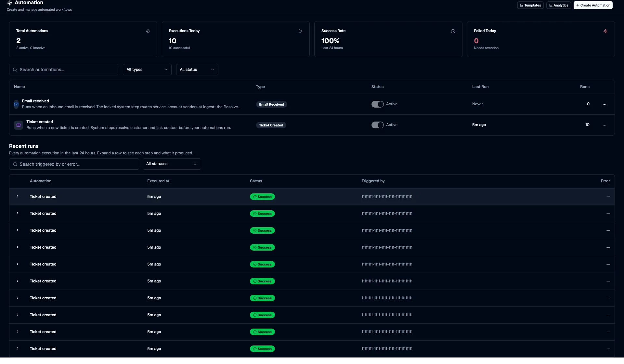Click the Never last run value
624x364 pixels.
pos(477,104)
